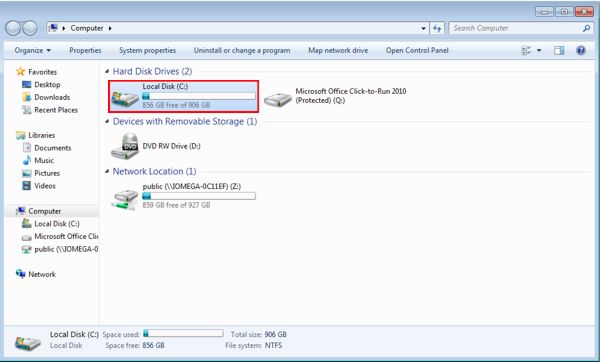Viewport: 600px width, 362px height.
Task: Click Map network drive
Action: pyautogui.click(x=338, y=51)
